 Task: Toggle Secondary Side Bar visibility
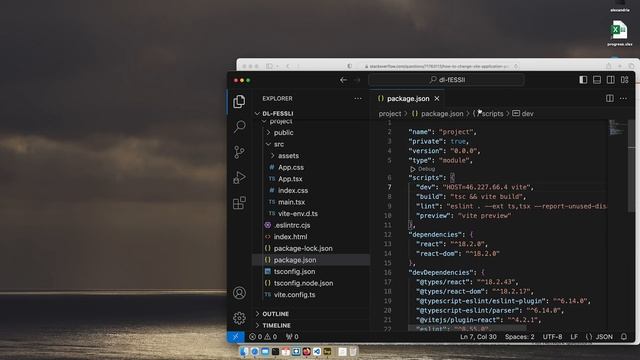click(611, 80)
